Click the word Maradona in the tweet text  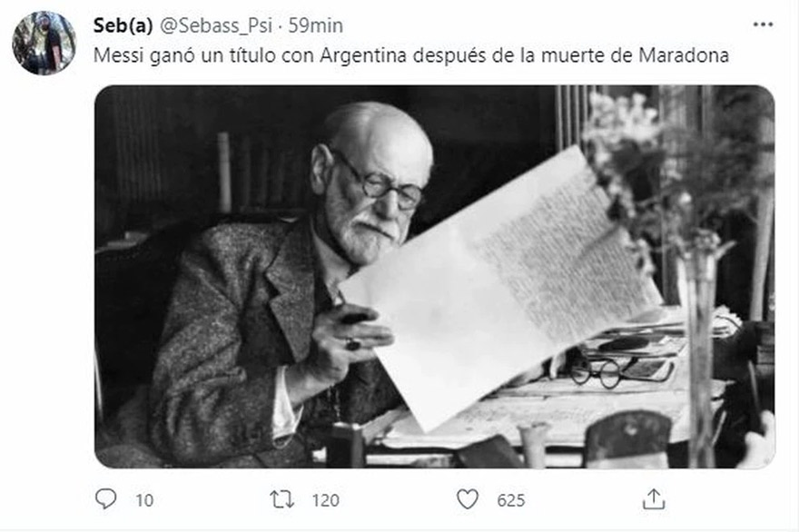[x=684, y=55]
